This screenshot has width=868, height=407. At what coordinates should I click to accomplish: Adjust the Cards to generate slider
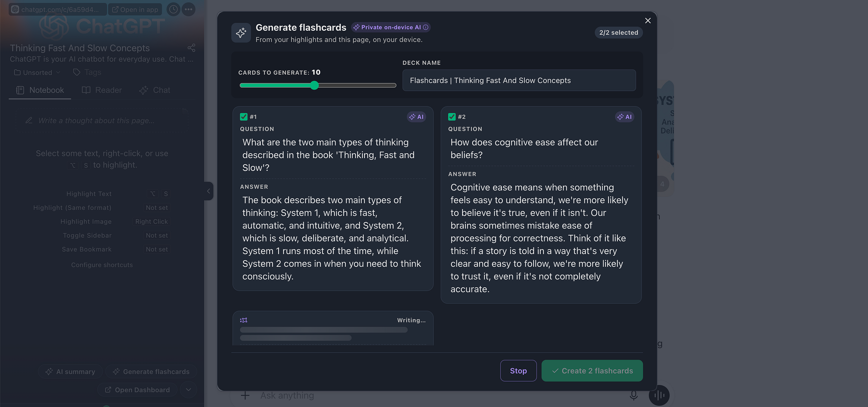(318, 85)
